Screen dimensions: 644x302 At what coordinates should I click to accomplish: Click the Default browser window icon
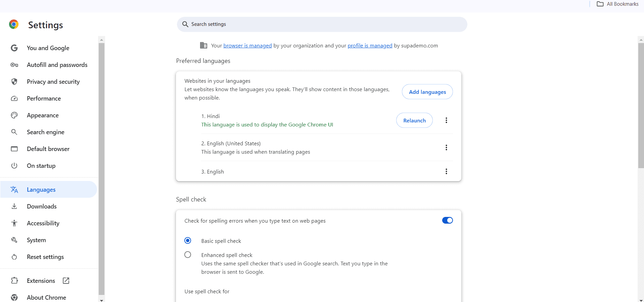click(14, 149)
